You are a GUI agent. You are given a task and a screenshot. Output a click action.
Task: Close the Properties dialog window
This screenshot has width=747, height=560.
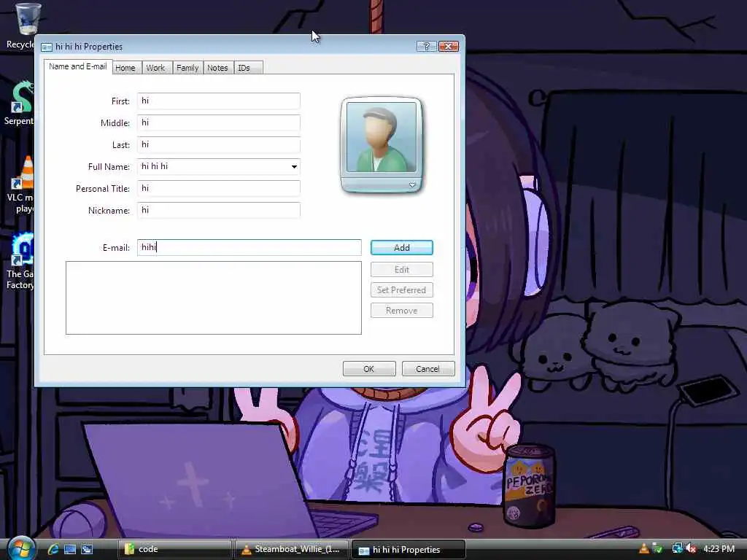[449, 46]
